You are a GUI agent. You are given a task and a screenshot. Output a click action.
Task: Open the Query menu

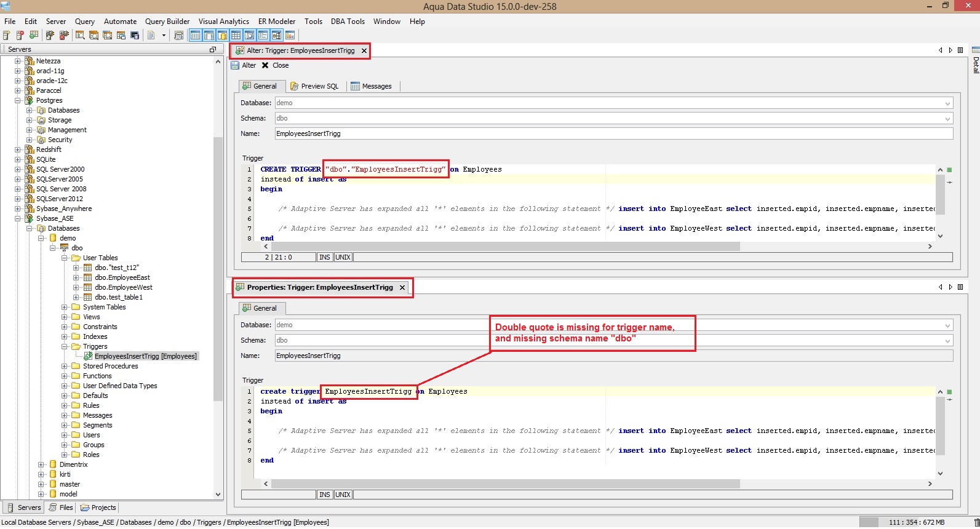tap(85, 22)
